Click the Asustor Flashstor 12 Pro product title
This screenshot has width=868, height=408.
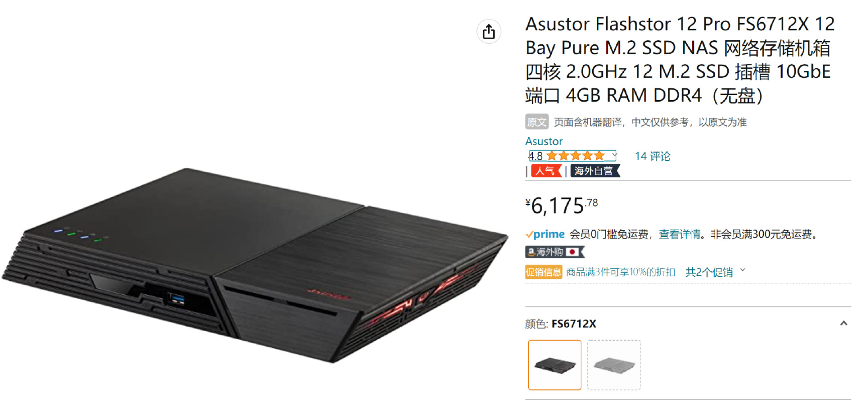pyautogui.click(x=680, y=59)
